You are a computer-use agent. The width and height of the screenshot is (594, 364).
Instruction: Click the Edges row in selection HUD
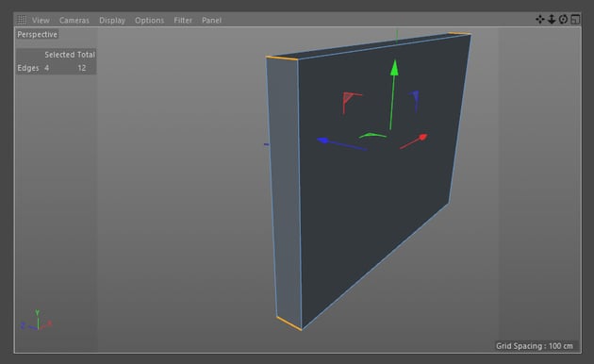point(56,68)
